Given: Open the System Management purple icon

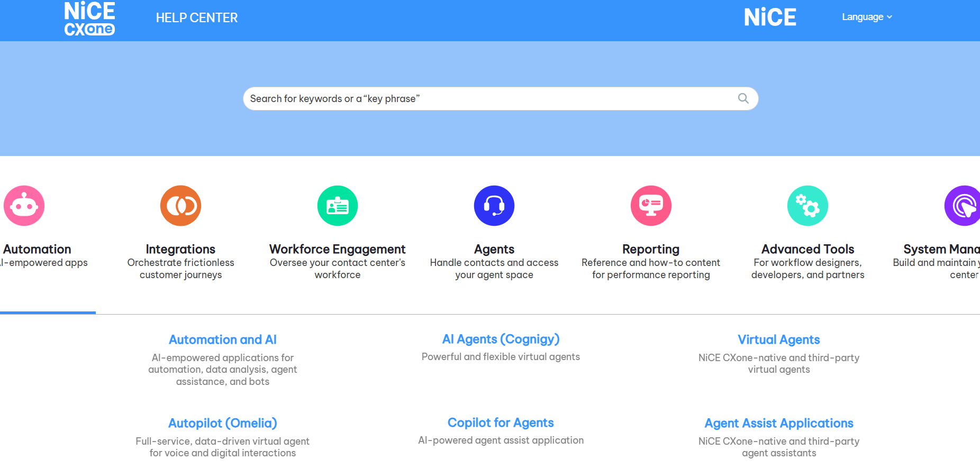Looking at the screenshot, I should click(x=963, y=206).
